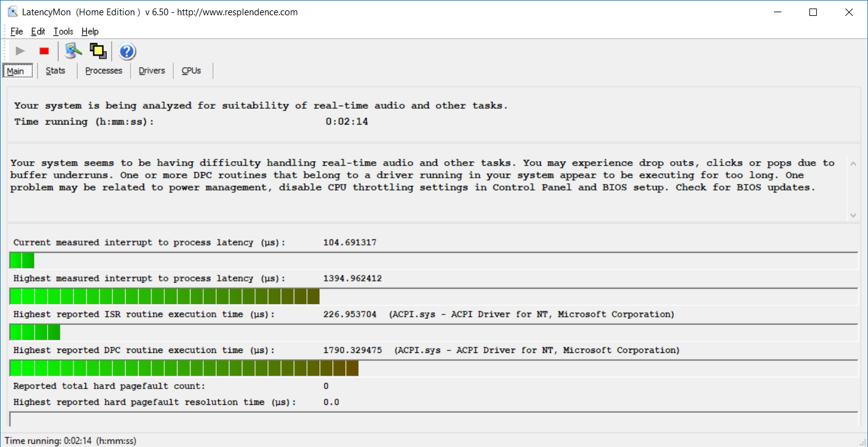Open the Help menu
The width and height of the screenshot is (868, 447).
[90, 32]
